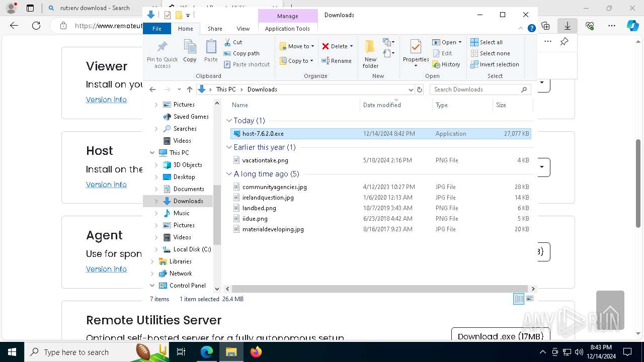Click the Manage contextual tab
This screenshot has height=362, width=644.
click(x=288, y=16)
